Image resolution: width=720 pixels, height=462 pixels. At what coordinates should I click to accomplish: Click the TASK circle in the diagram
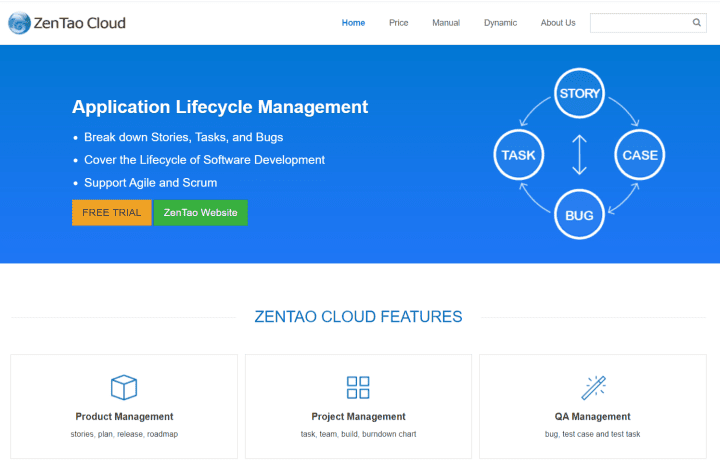(x=519, y=155)
